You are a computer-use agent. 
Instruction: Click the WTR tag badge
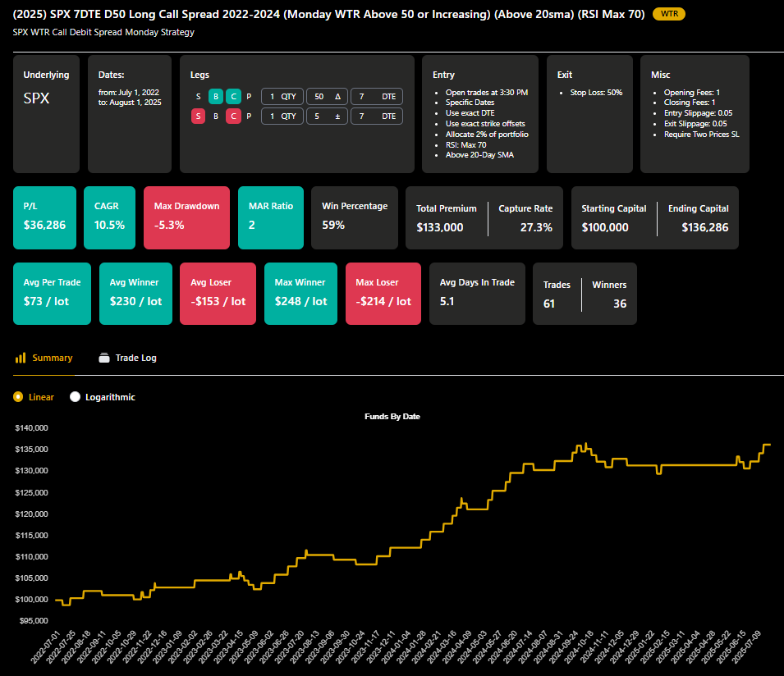669,14
